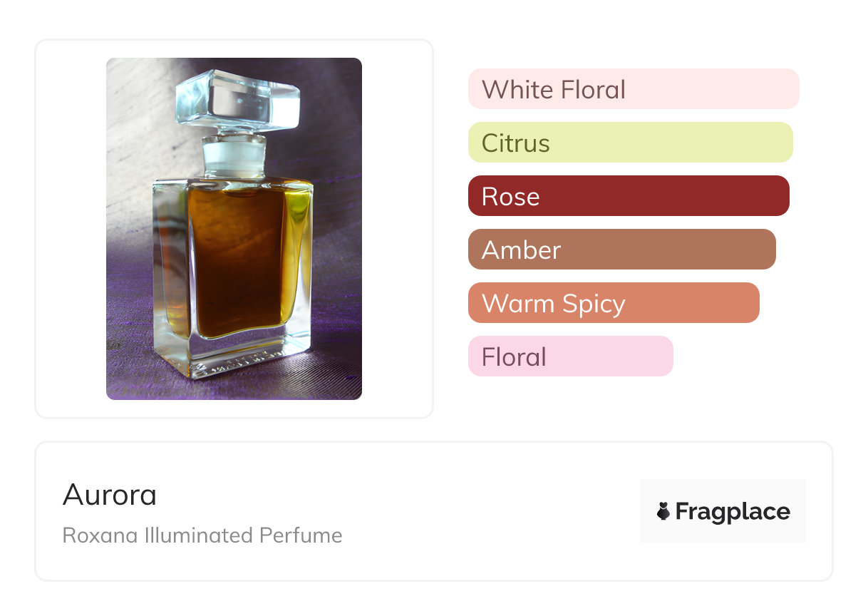This screenshot has height=616, width=868.
Task: Click the Fragplace perfume bottle logo icon
Action: click(663, 511)
